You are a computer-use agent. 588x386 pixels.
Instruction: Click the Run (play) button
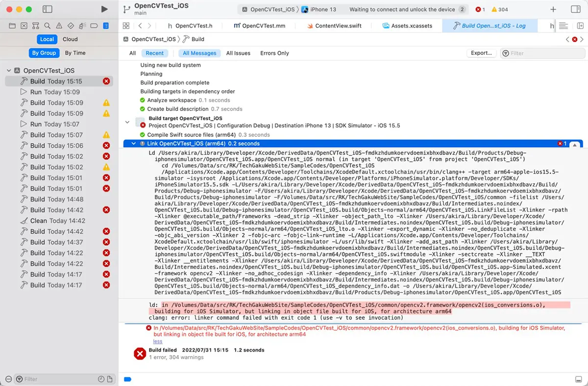tap(104, 9)
